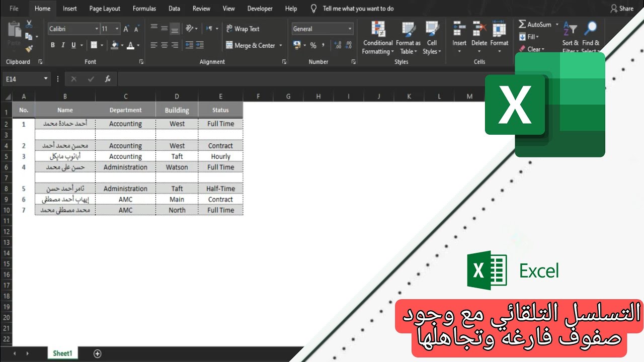Click Merge & Center button

click(x=251, y=45)
